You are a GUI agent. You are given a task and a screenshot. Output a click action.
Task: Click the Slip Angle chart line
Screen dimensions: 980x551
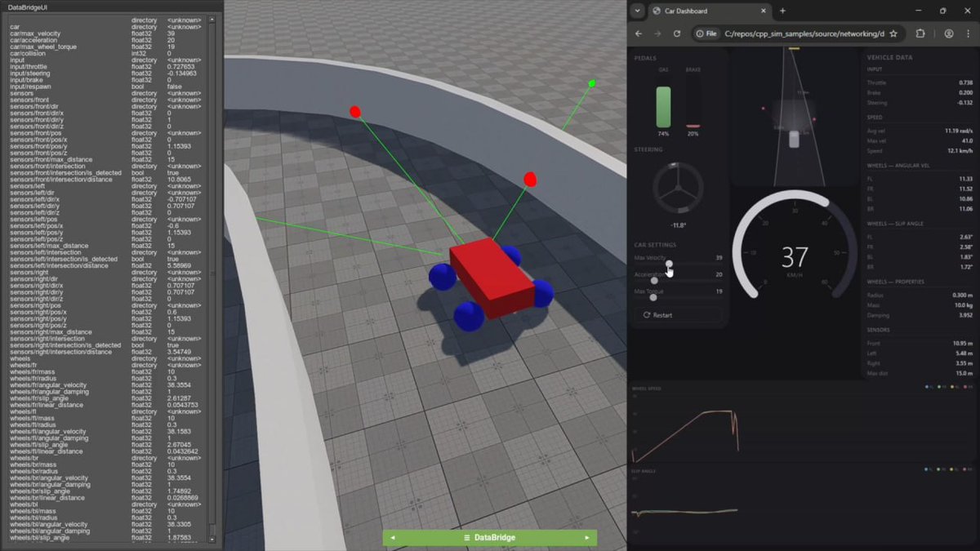684,512
